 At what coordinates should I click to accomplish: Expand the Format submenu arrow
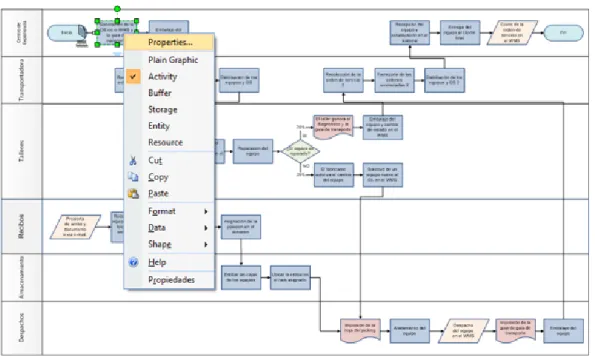coord(206,211)
